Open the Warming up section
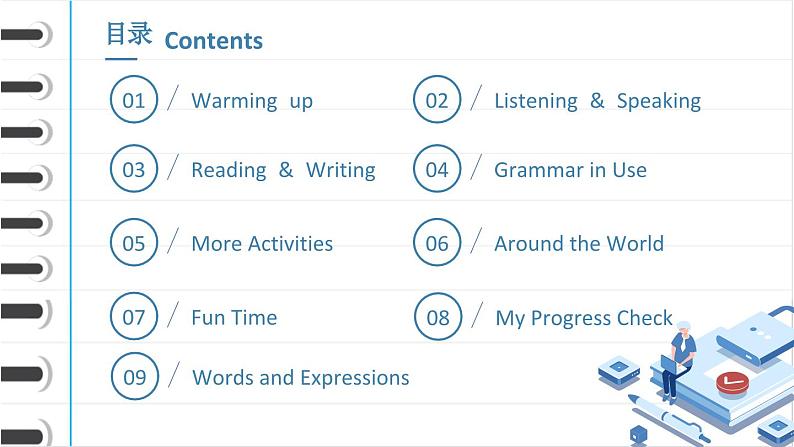This screenshot has width=794, height=447. pyautogui.click(x=252, y=101)
